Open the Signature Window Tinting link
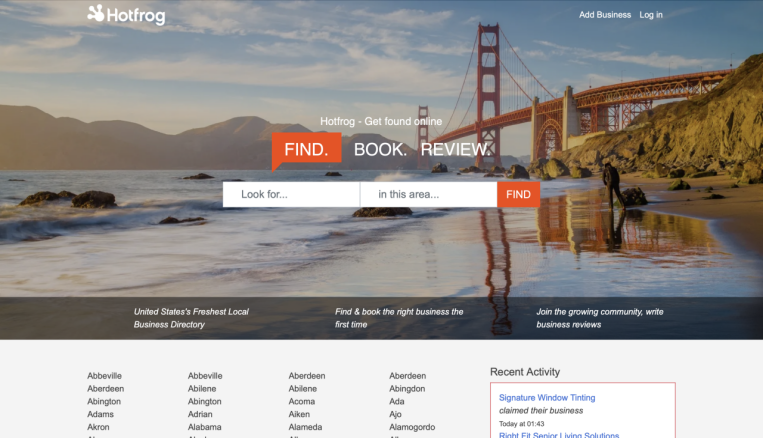Viewport: 763px width, 438px height. [x=547, y=398]
